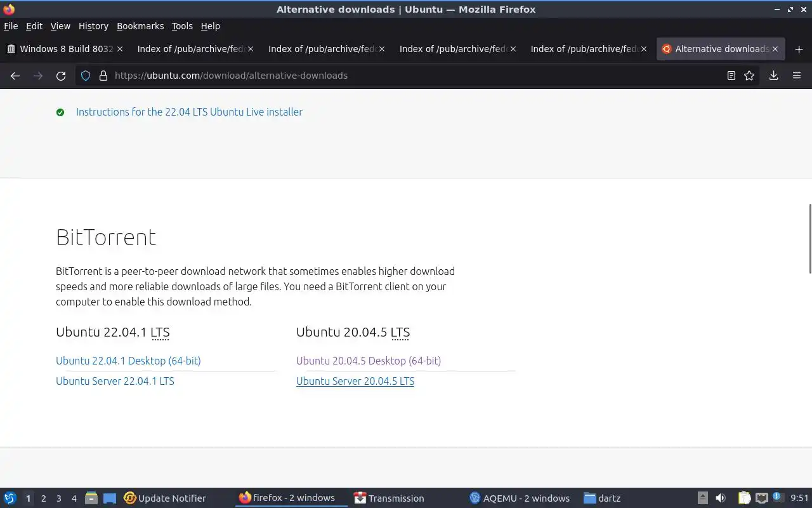Click the 9:51 taskbar clock
812x508 pixels.
tap(799, 498)
